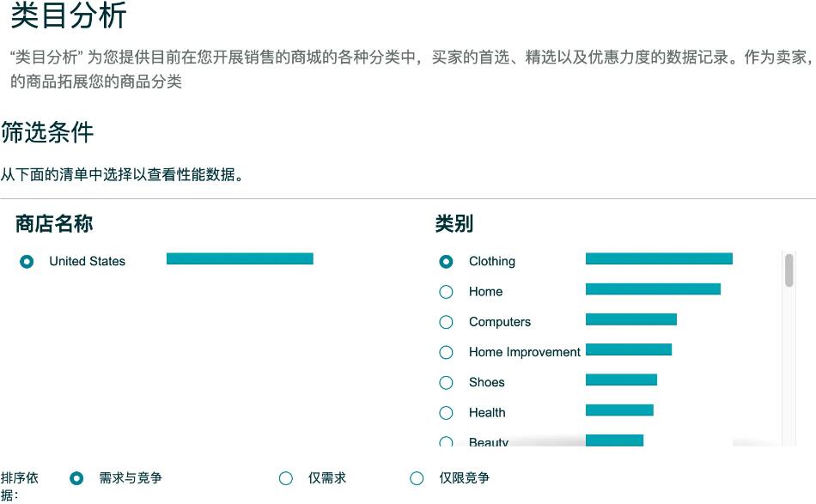The height and width of the screenshot is (504, 816).
Task: Click the Health category bar
Action: tap(619, 410)
